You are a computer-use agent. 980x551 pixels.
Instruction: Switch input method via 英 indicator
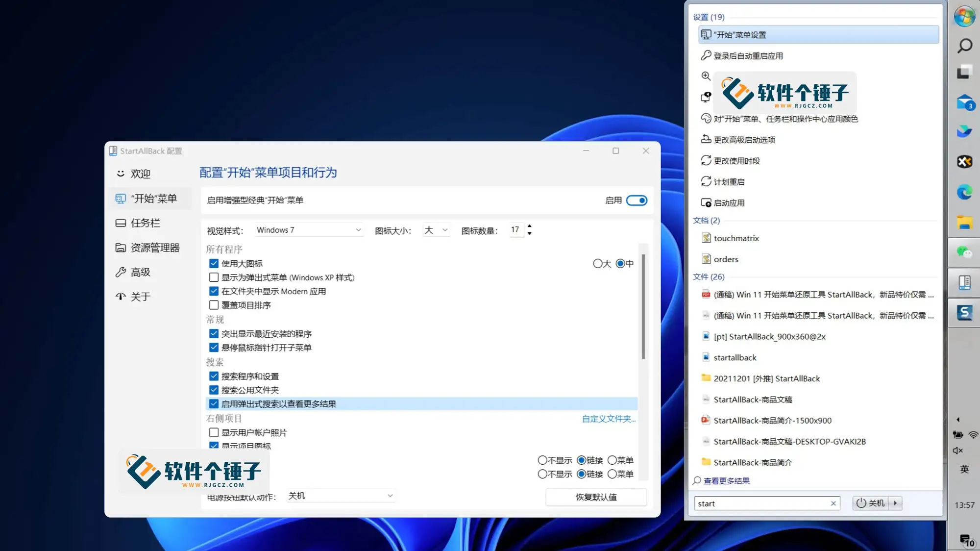(964, 469)
